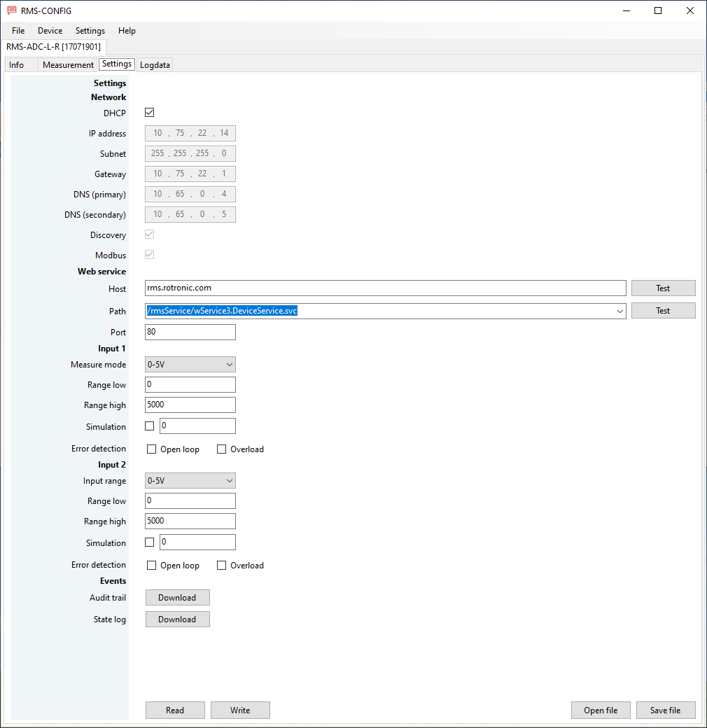Click the RMS-CONFIG app icon in title bar
This screenshot has height=728, width=707.
coord(12,10)
